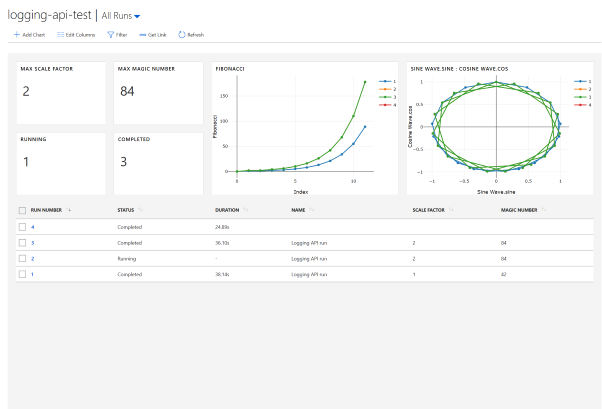Click the sort icon beside Status header
Screen dimensions: 602x409
click(x=140, y=210)
